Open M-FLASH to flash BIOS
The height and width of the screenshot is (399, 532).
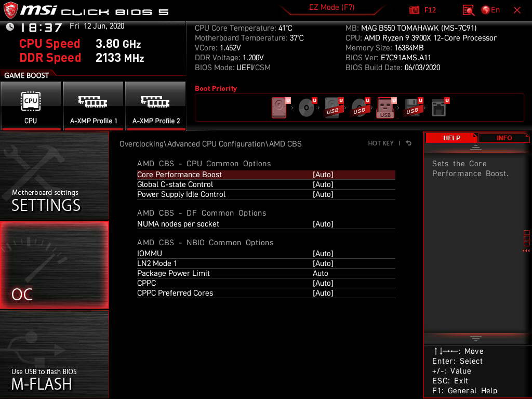pos(54,354)
